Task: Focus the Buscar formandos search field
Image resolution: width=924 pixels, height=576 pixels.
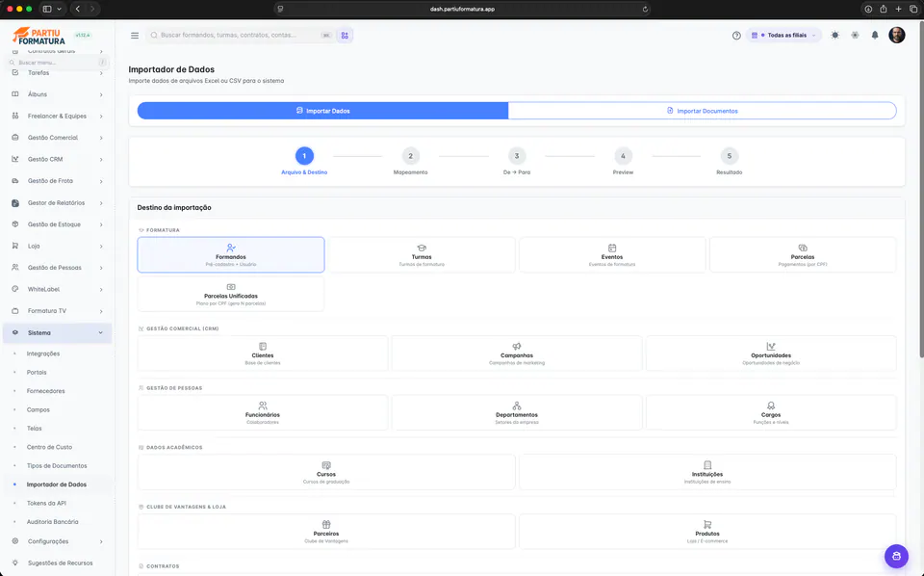Action: pos(241,36)
